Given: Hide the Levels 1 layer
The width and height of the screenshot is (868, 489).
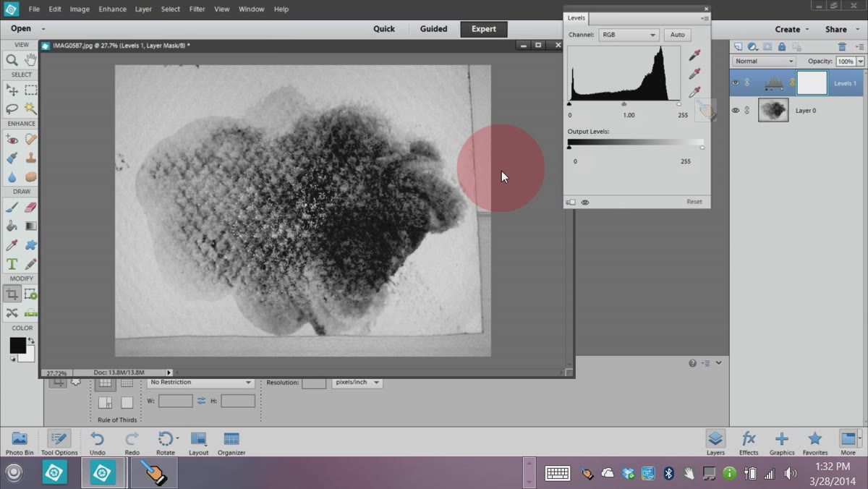Looking at the screenshot, I should (736, 83).
